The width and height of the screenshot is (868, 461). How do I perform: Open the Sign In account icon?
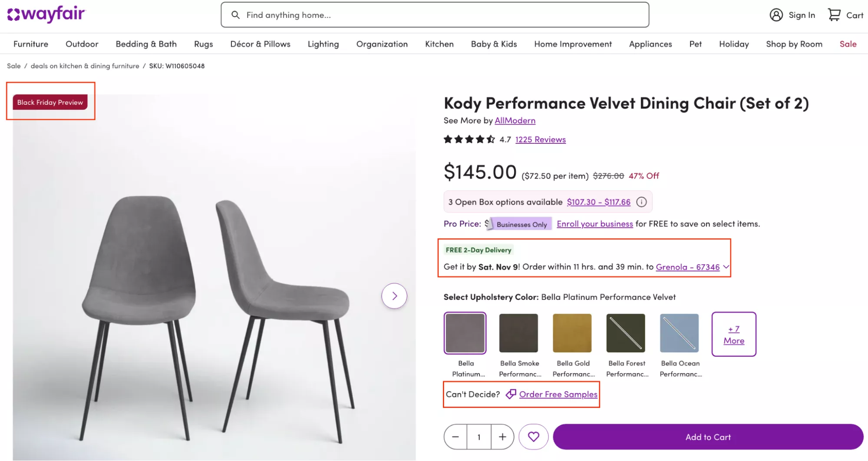tap(776, 15)
